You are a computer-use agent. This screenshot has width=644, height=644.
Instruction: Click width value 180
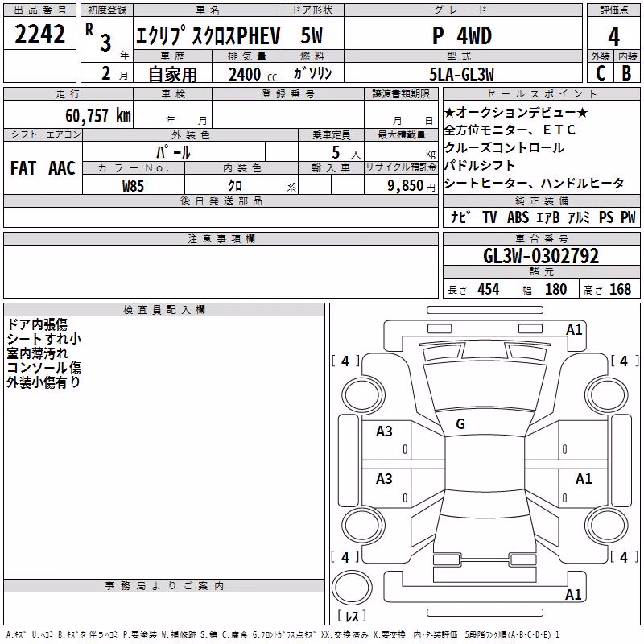point(555,289)
